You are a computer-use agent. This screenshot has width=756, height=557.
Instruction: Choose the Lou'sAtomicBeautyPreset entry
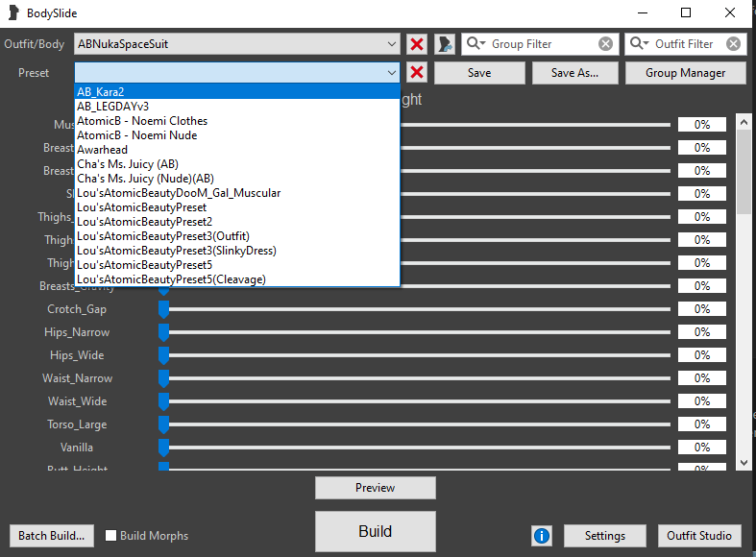tap(237, 207)
